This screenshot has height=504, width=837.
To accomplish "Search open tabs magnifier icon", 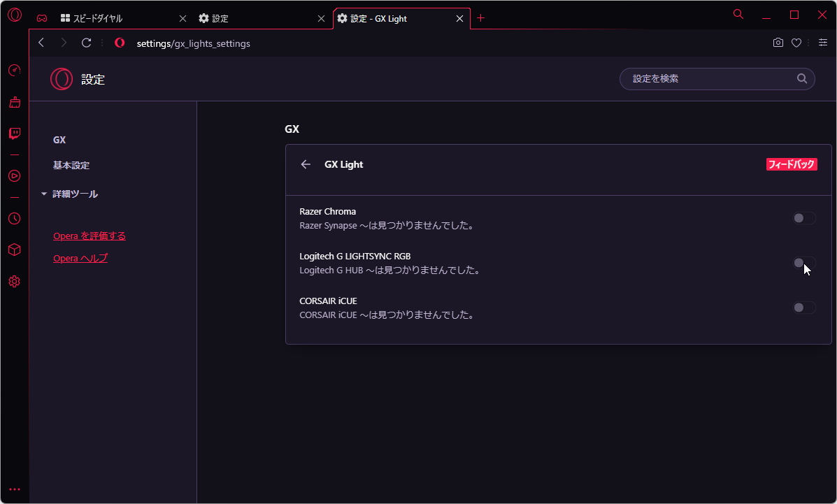I will 738,15.
